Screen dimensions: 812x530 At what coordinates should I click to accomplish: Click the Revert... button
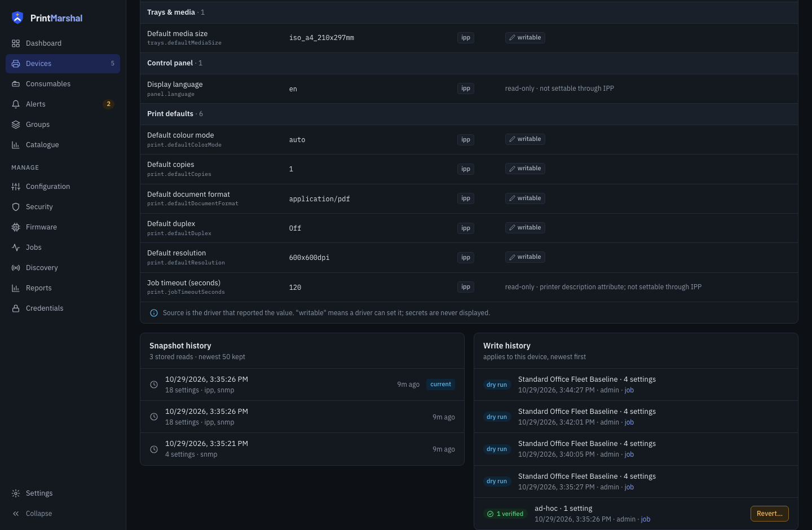[770, 514]
